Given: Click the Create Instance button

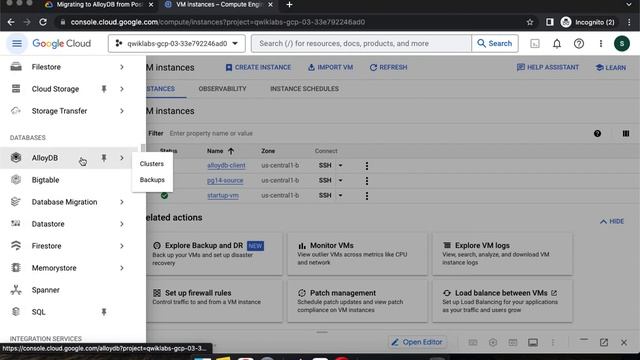Looking at the screenshot, I should (258, 67).
